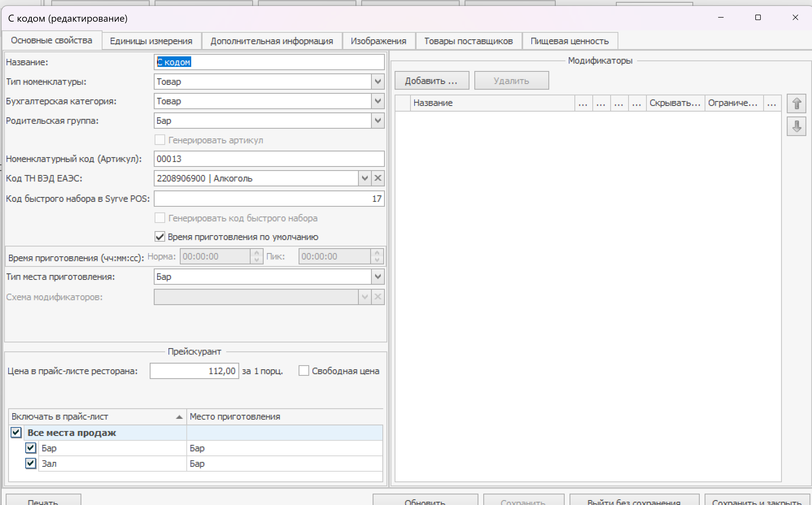Viewport: 812px width, 505px height.
Task: Expand Код ТН ВЭД ЕАЭС dropdown arrow
Action: point(365,178)
